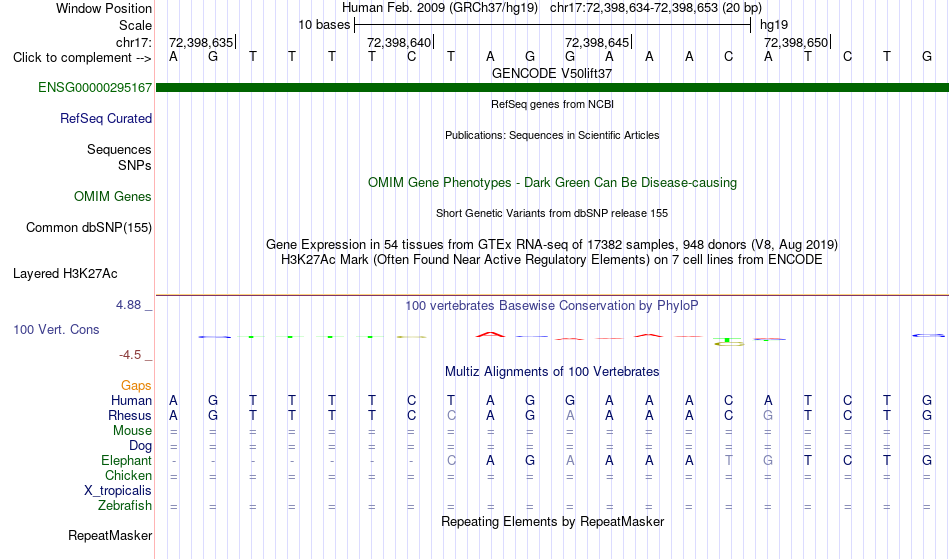Click the hg19 label beside scale bar

coord(774,25)
